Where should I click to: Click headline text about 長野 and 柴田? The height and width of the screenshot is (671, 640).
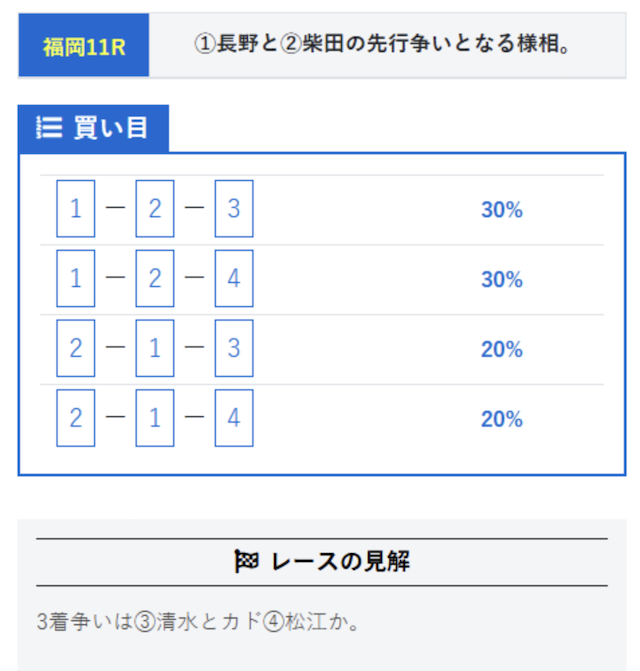[382, 44]
